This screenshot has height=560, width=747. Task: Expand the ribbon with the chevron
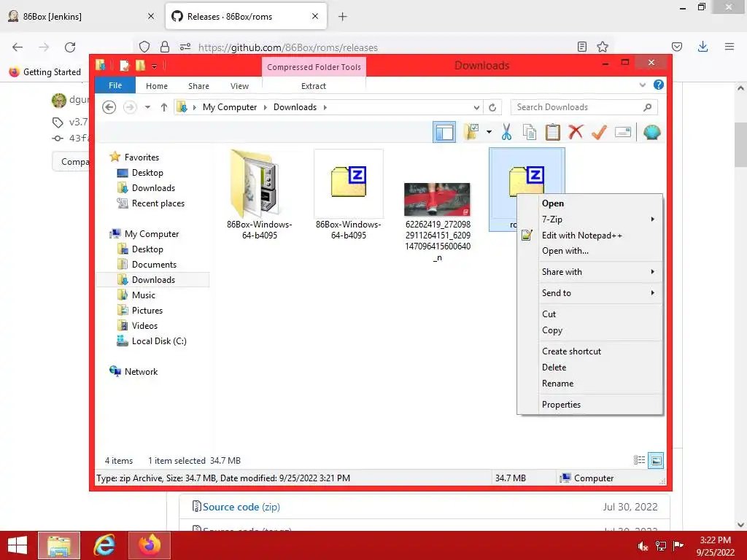pos(642,85)
